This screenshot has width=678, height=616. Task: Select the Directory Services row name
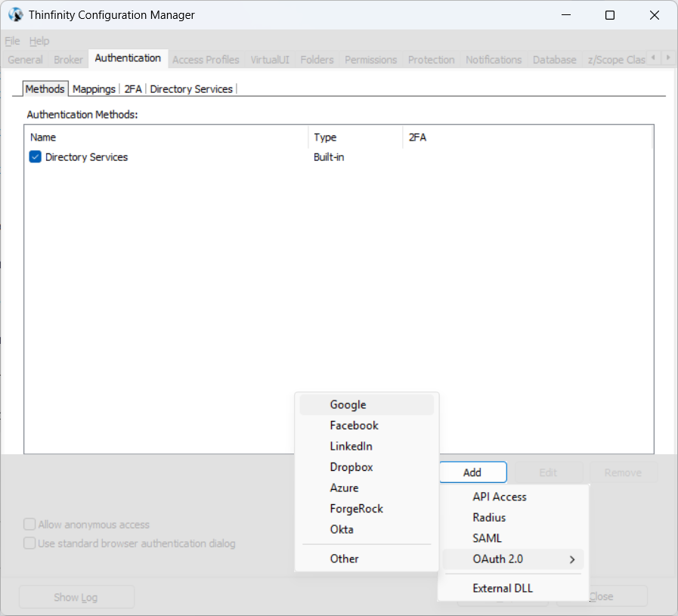[86, 157]
